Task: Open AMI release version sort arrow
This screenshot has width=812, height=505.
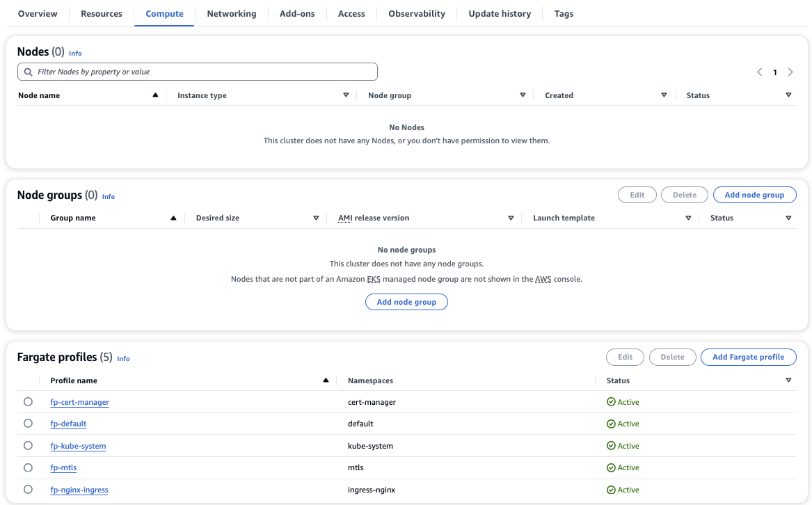Action: pos(511,218)
